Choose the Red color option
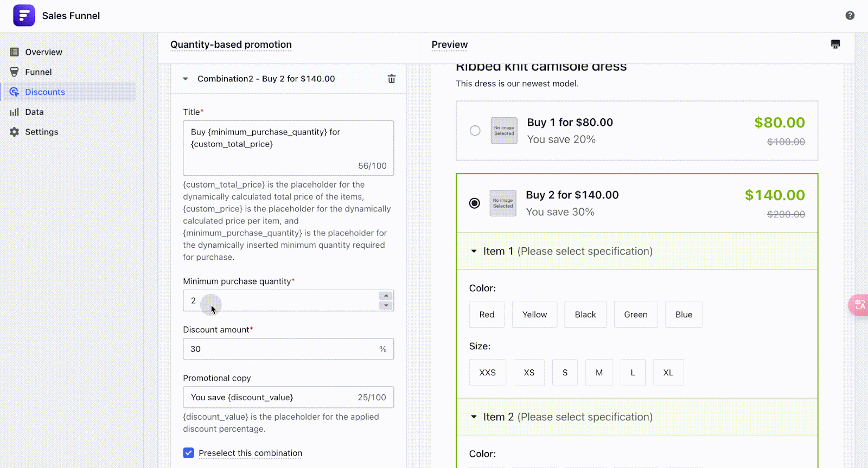This screenshot has height=468, width=868. pyautogui.click(x=487, y=315)
